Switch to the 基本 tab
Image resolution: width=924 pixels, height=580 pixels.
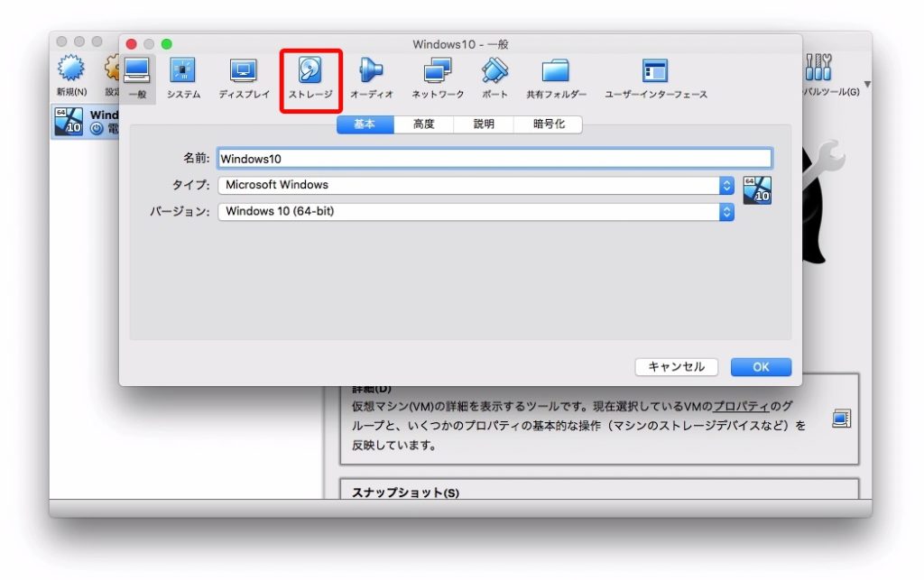[365, 124]
